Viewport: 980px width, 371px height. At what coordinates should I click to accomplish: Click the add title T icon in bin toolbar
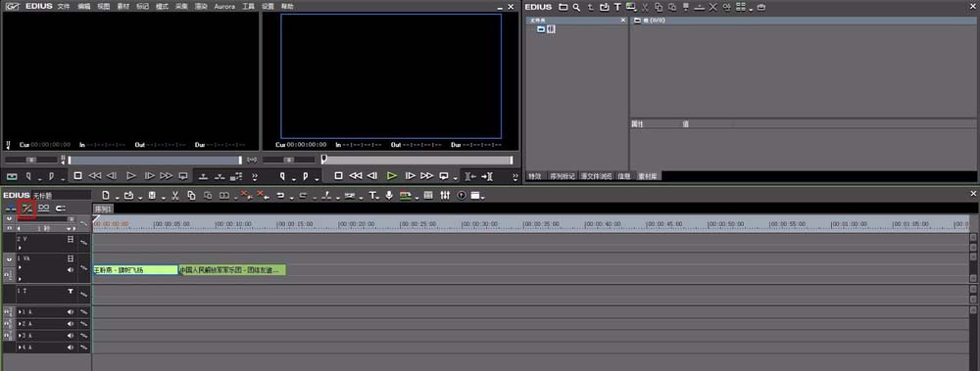617,7
